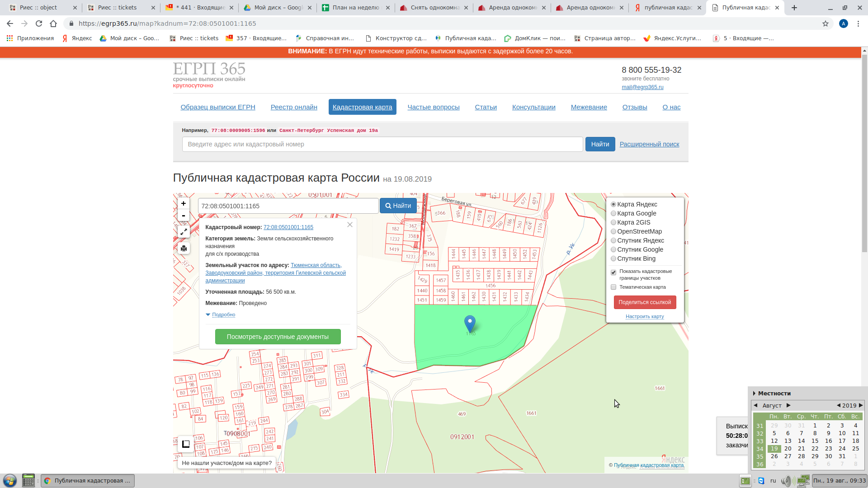Open Яндекс.Услуги bookmark

[672, 38]
